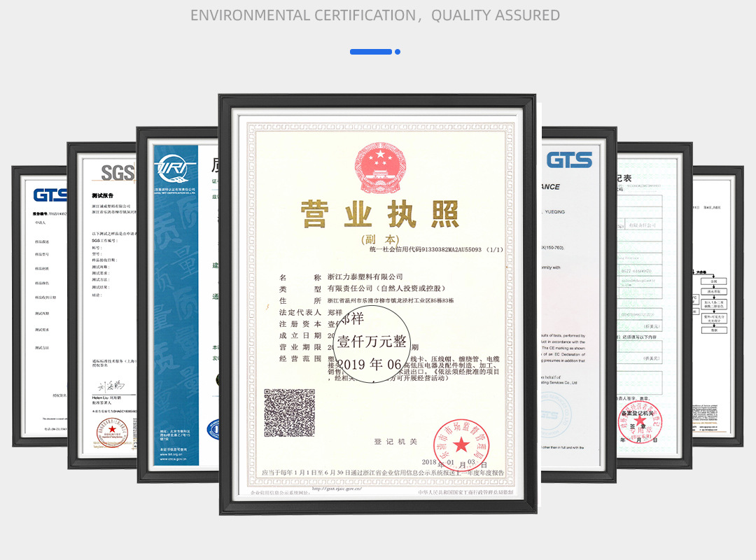Image resolution: width=756 pixels, height=560 pixels.
Task: Click the '登记机关' label
Action: pos(395,442)
